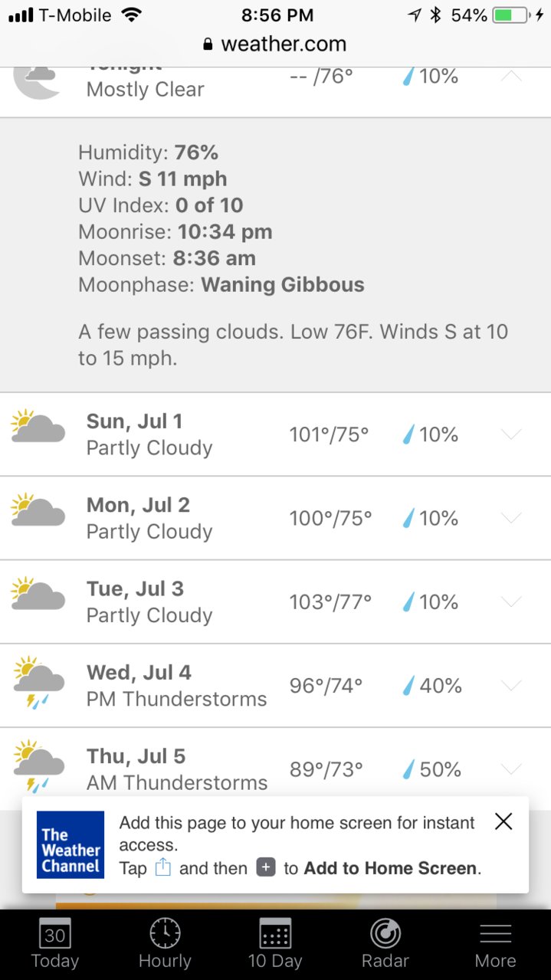Open the More hamburger menu

click(495, 933)
